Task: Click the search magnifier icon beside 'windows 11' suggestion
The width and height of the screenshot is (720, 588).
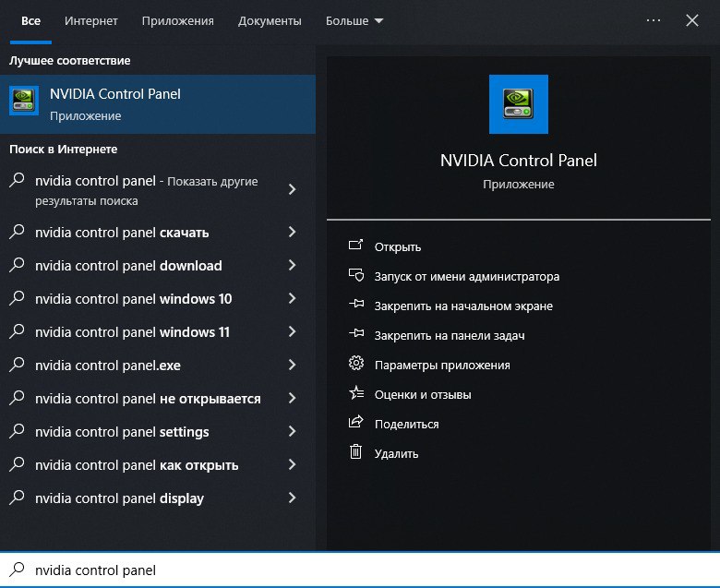Action: pos(17,331)
